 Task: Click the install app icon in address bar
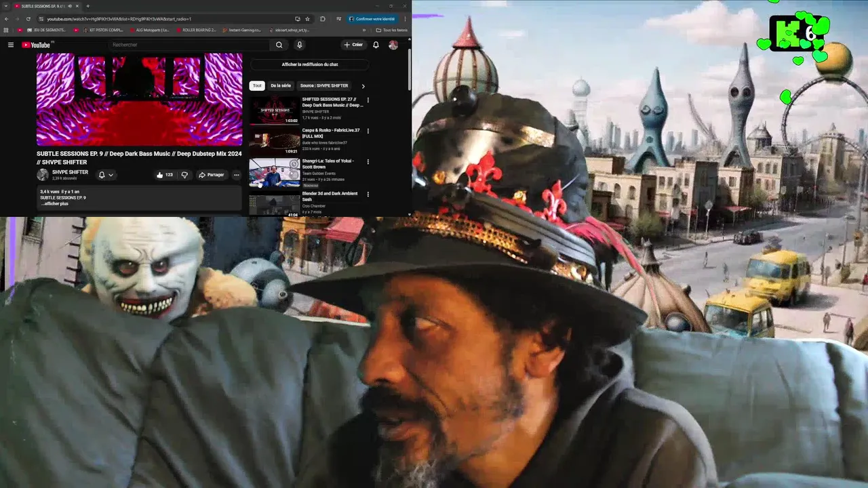[297, 19]
